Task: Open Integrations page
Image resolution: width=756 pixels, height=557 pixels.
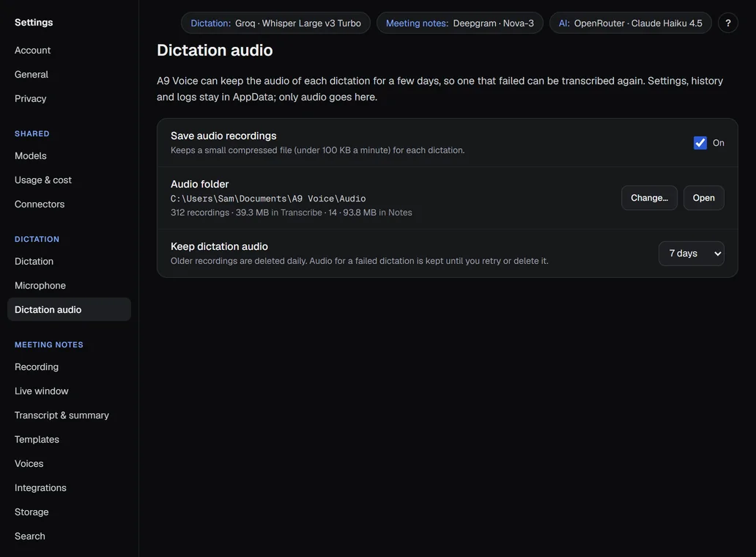Action: point(69,487)
